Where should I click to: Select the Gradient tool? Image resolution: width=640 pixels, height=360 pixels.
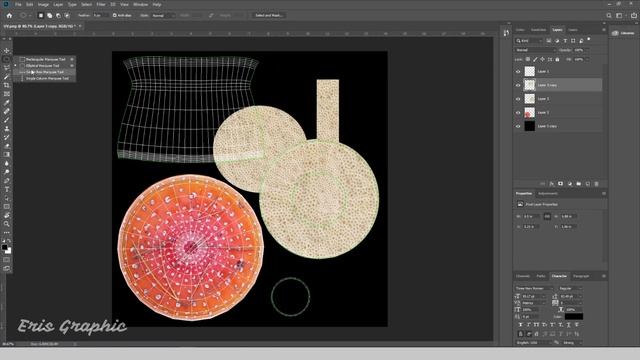(x=7, y=154)
